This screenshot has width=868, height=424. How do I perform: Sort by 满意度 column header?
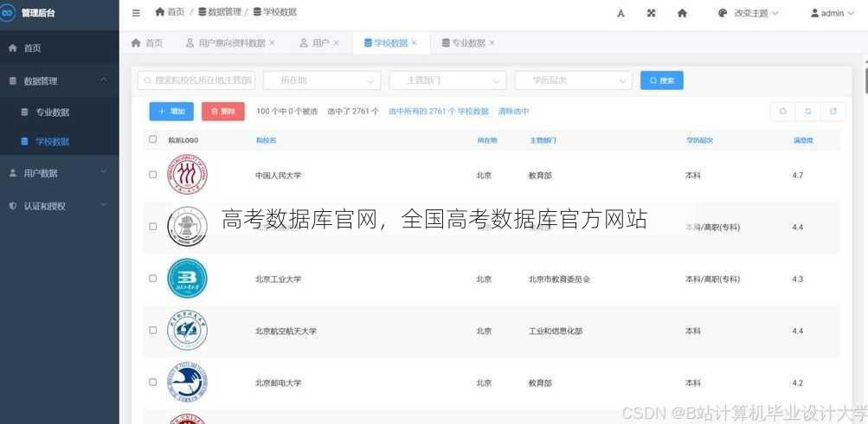803,140
